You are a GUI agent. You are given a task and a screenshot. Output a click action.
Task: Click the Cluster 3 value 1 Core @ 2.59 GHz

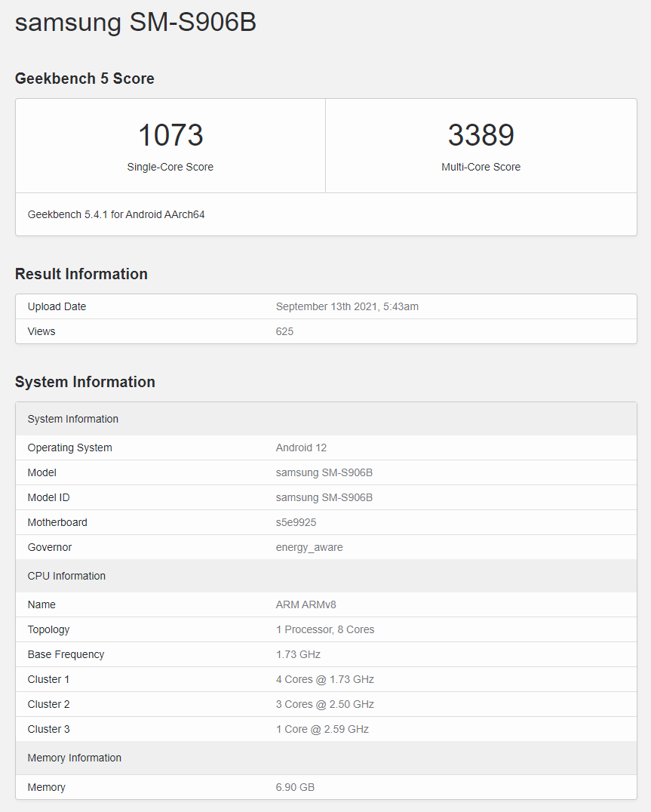pos(322,729)
